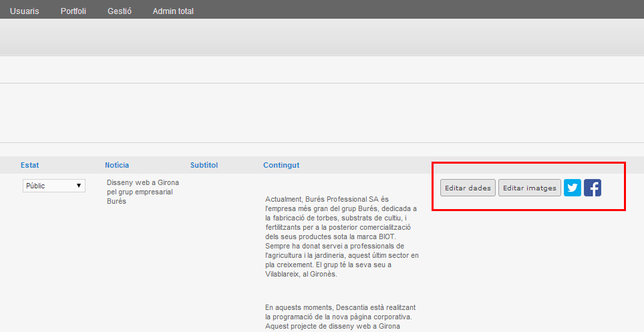Click the Editar dades button
Screen dimensions: 644x332
click(x=468, y=188)
